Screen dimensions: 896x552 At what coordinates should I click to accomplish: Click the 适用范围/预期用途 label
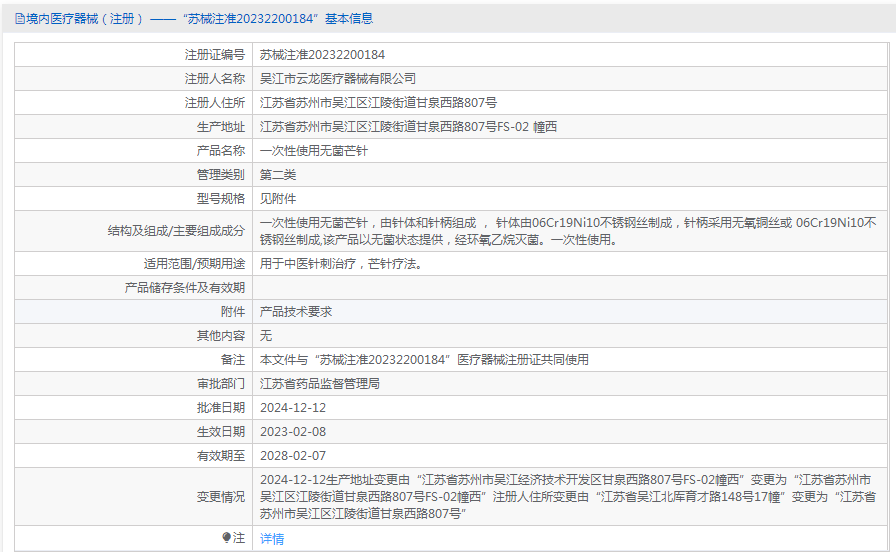coord(194,264)
